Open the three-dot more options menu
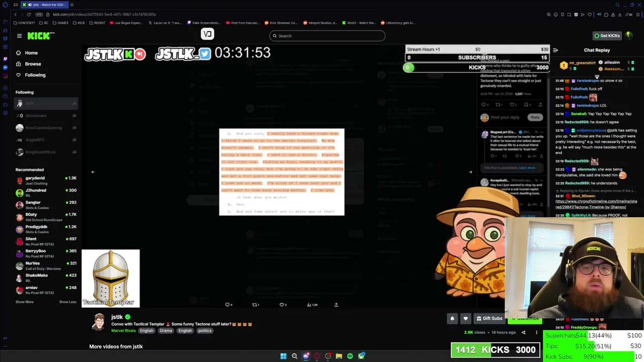This screenshot has width=644, height=362. (x=536, y=332)
